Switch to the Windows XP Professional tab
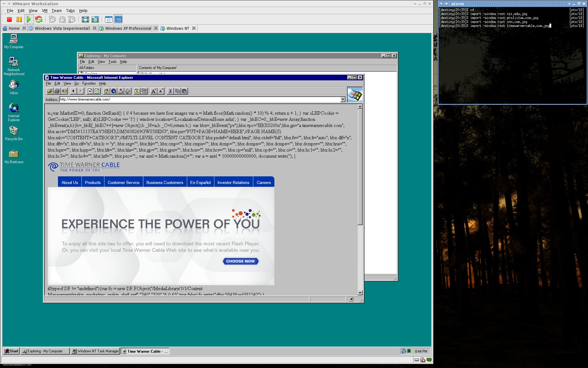The height and width of the screenshot is (368, 588). click(x=128, y=28)
